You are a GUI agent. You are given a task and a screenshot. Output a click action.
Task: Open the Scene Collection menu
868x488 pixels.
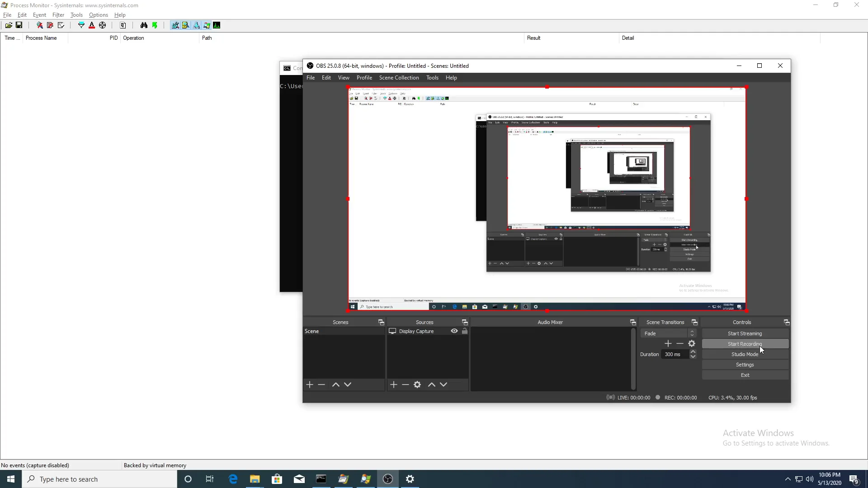[x=399, y=78]
